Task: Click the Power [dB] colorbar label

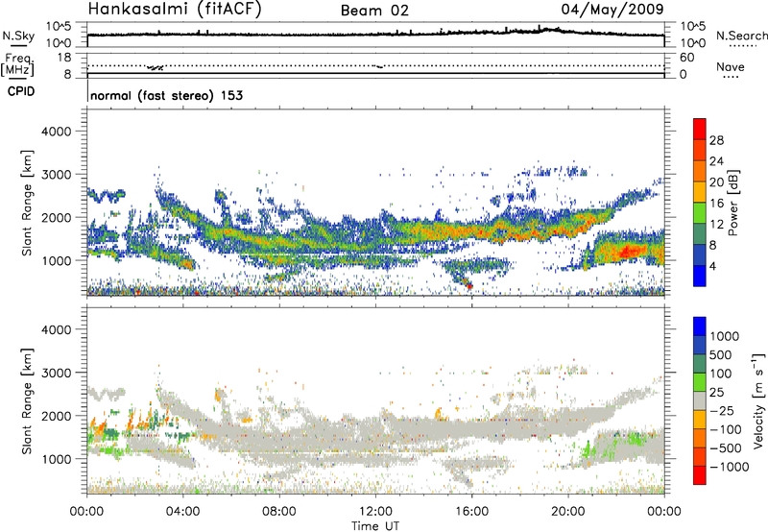Action: pos(732,203)
